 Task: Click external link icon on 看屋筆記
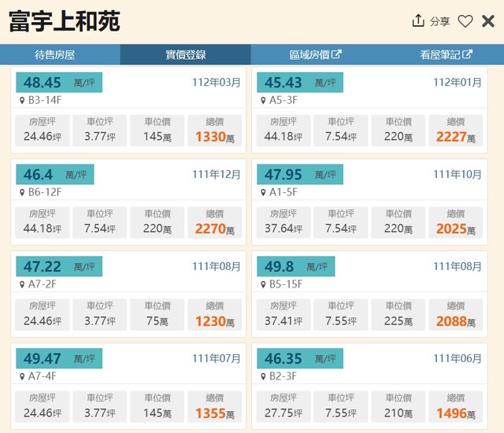point(467,54)
